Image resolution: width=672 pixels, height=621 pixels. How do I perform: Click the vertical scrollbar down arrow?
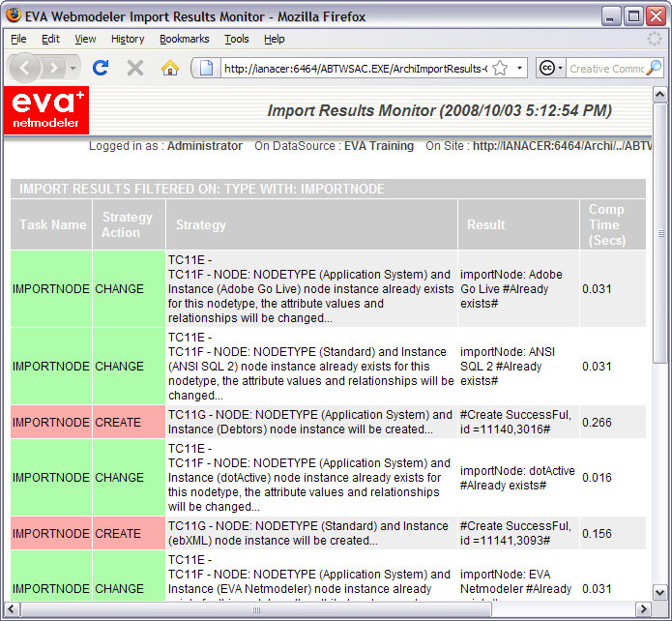point(660,592)
